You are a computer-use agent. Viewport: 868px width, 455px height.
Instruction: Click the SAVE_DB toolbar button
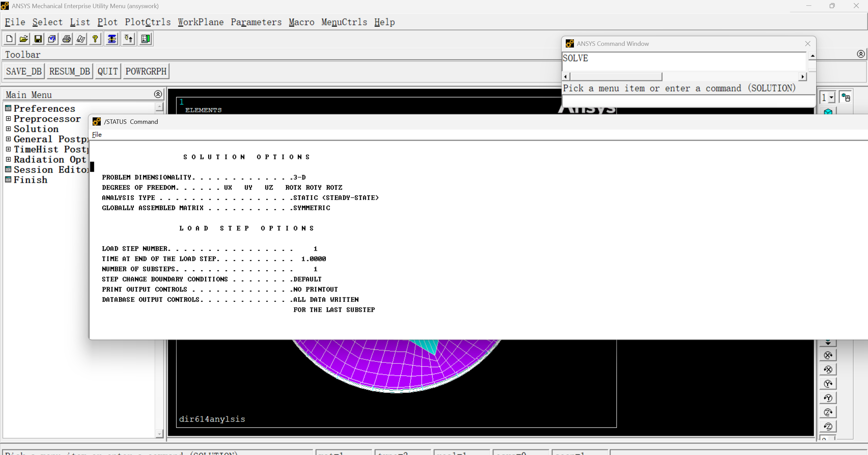click(x=24, y=71)
